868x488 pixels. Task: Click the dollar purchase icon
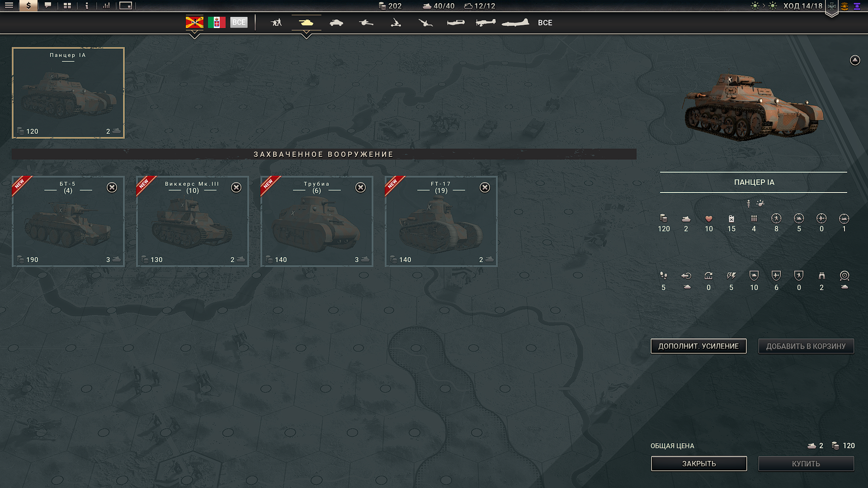click(x=28, y=5)
